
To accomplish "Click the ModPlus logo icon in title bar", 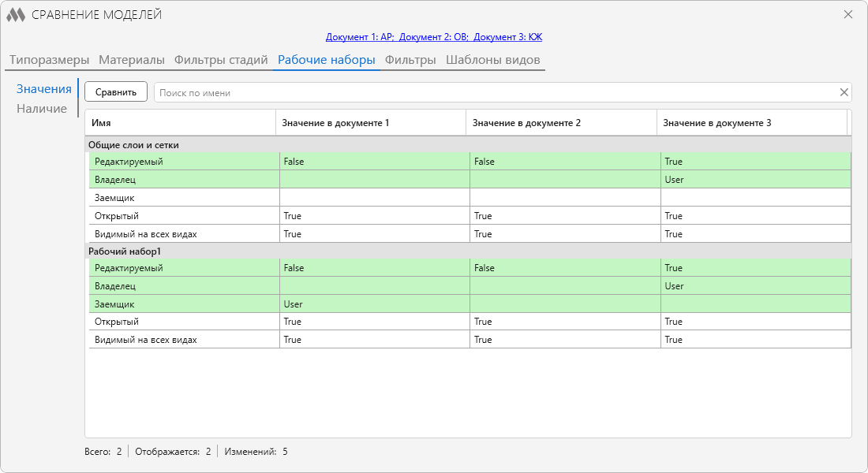I will coord(16,15).
